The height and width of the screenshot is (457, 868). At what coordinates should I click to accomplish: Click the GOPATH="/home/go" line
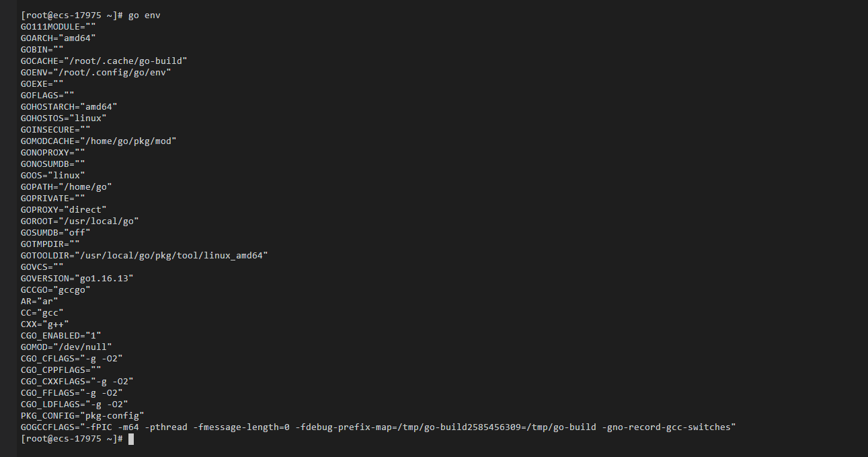coord(66,186)
